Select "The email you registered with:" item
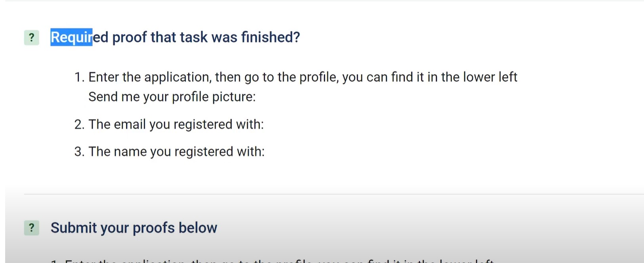 [176, 124]
